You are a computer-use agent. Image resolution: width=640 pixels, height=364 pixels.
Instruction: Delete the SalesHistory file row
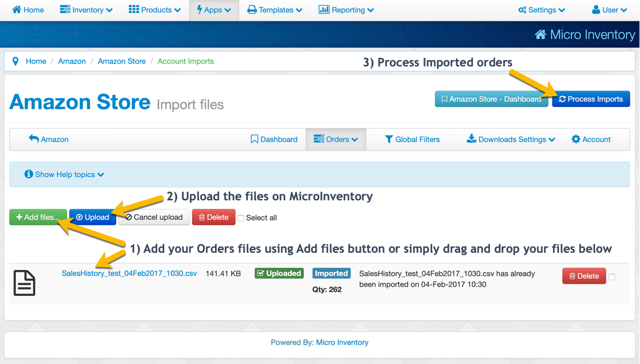[584, 276]
